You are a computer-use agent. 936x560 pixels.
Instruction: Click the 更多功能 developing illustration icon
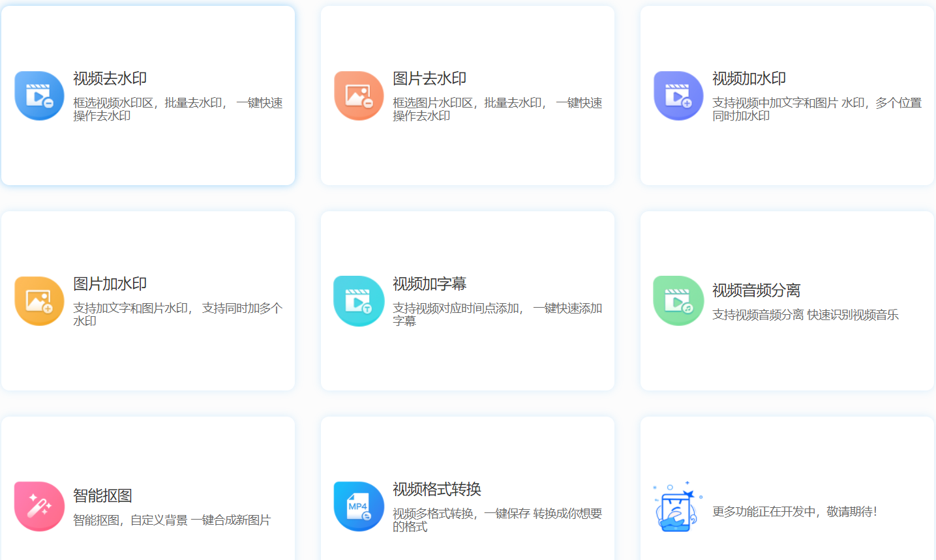click(x=678, y=507)
